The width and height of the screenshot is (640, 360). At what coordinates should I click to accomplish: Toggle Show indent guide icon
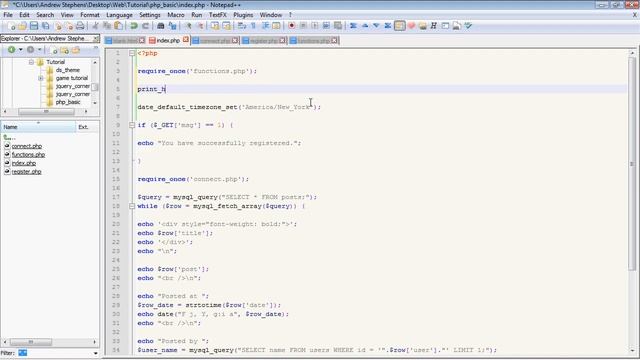click(265, 26)
